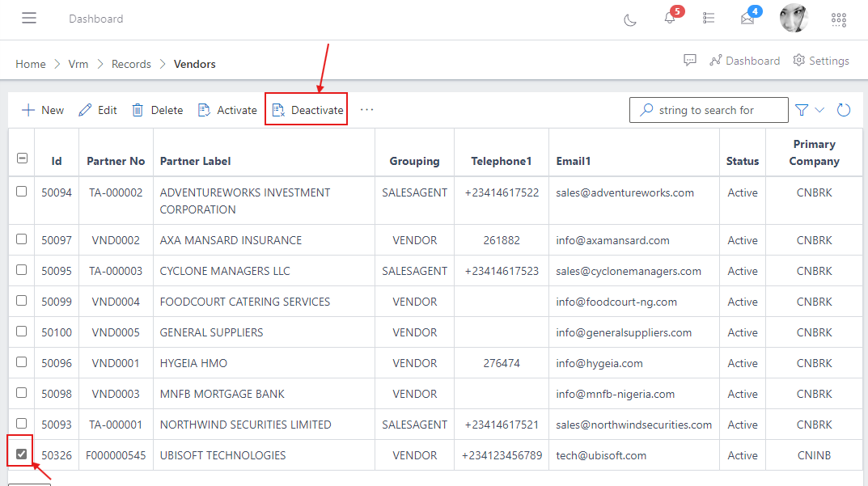Expand the Records breadcrumb item

131,63
